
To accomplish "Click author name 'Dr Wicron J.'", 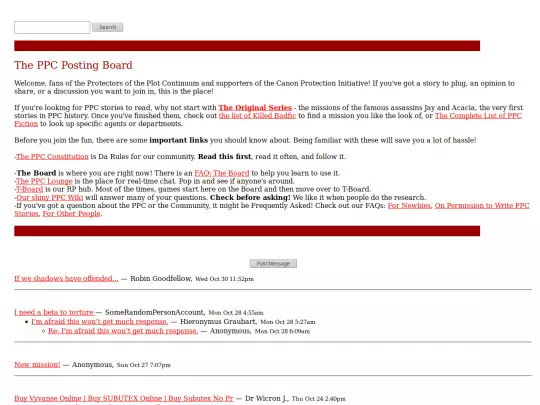I will (267, 398).
